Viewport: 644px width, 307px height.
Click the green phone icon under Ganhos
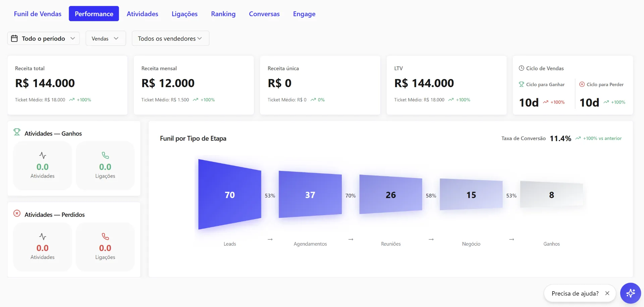pos(105,155)
